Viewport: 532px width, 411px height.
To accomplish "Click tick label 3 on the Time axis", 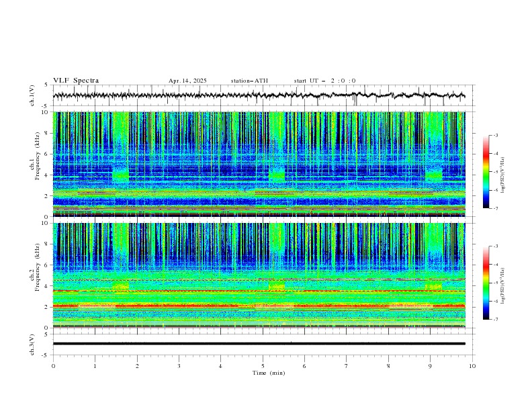I will click(179, 366).
